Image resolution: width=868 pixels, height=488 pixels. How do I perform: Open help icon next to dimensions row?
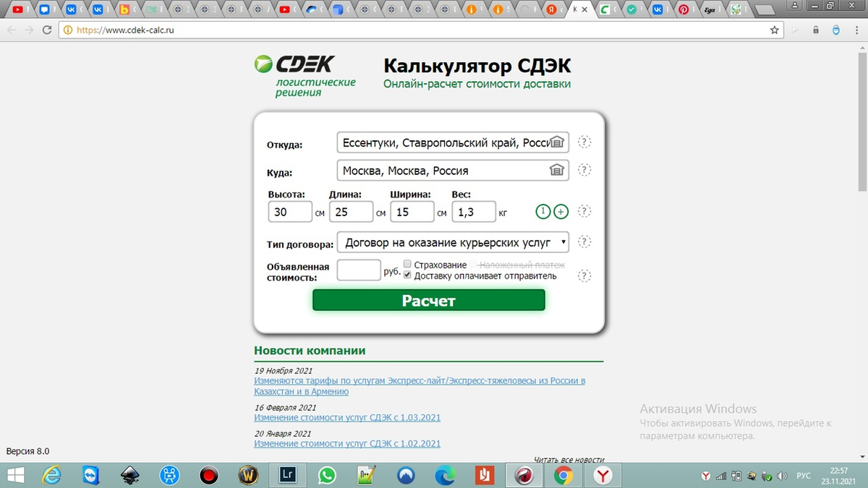584,211
